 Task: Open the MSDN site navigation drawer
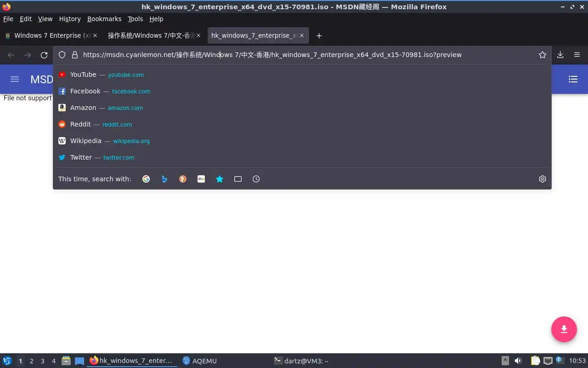[15, 79]
